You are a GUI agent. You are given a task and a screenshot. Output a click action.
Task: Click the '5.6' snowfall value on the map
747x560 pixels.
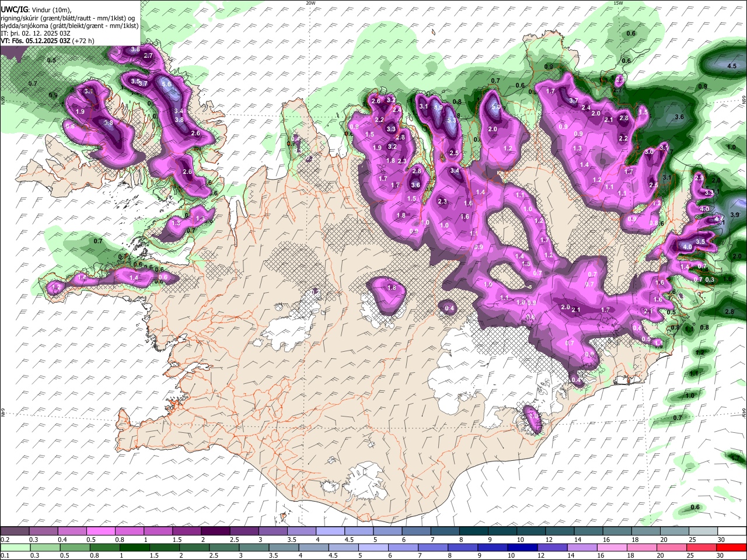point(166,84)
